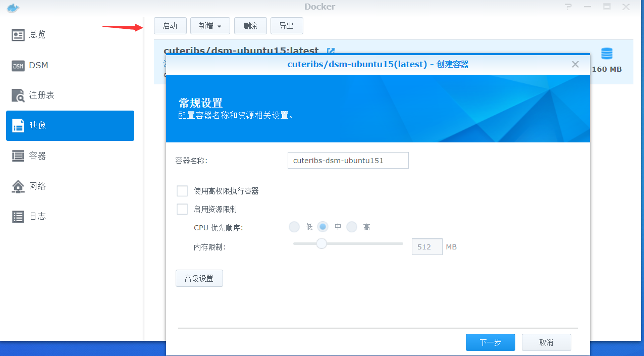This screenshot has width=644, height=356.
Task: Click the 内存限制 memory slider handle
Action: point(321,244)
